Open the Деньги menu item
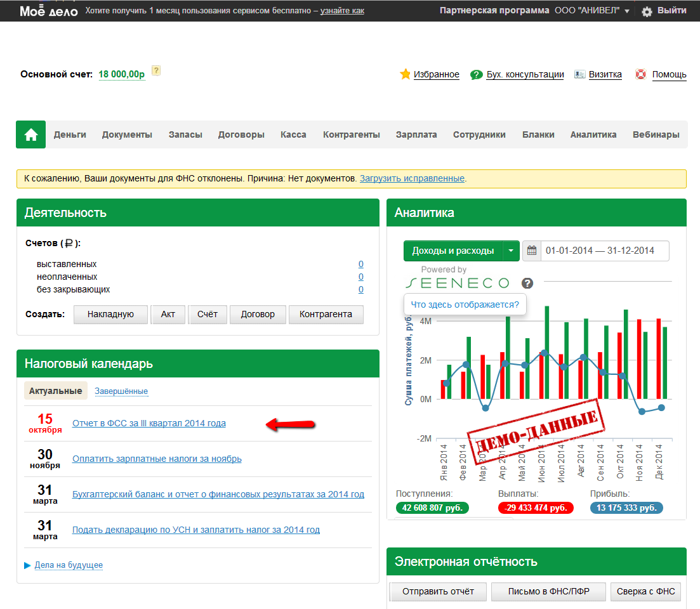 tap(70, 134)
